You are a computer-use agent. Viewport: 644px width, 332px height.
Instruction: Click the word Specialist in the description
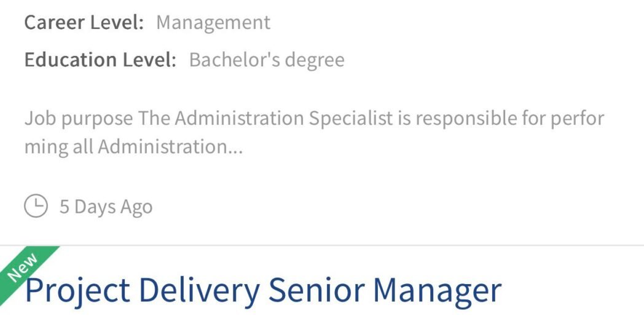350,118
